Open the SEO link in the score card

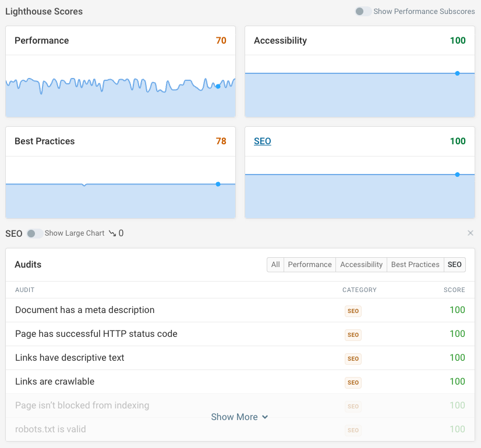pyautogui.click(x=262, y=141)
